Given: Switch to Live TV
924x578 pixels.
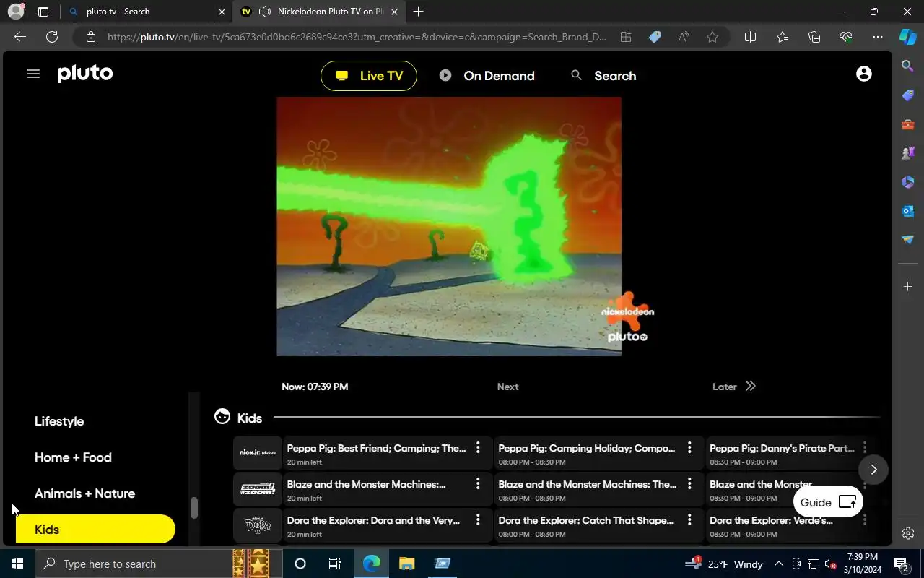Looking at the screenshot, I should pos(369,76).
